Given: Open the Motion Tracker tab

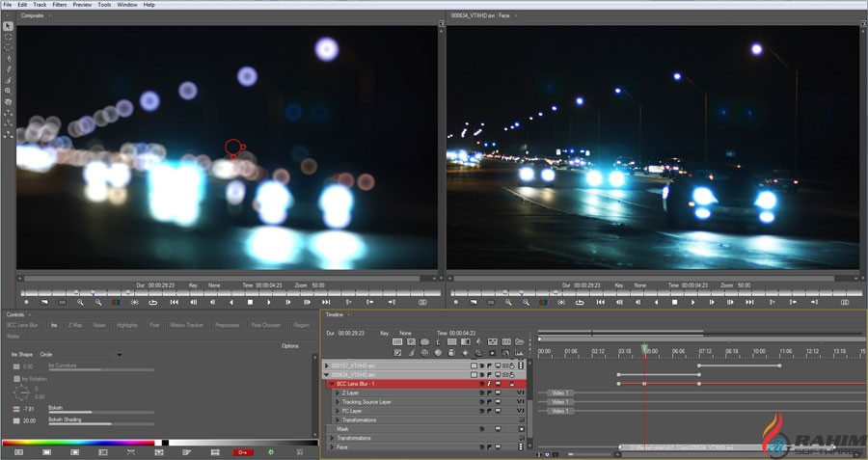Looking at the screenshot, I should pyautogui.click(x=187, y=326).
